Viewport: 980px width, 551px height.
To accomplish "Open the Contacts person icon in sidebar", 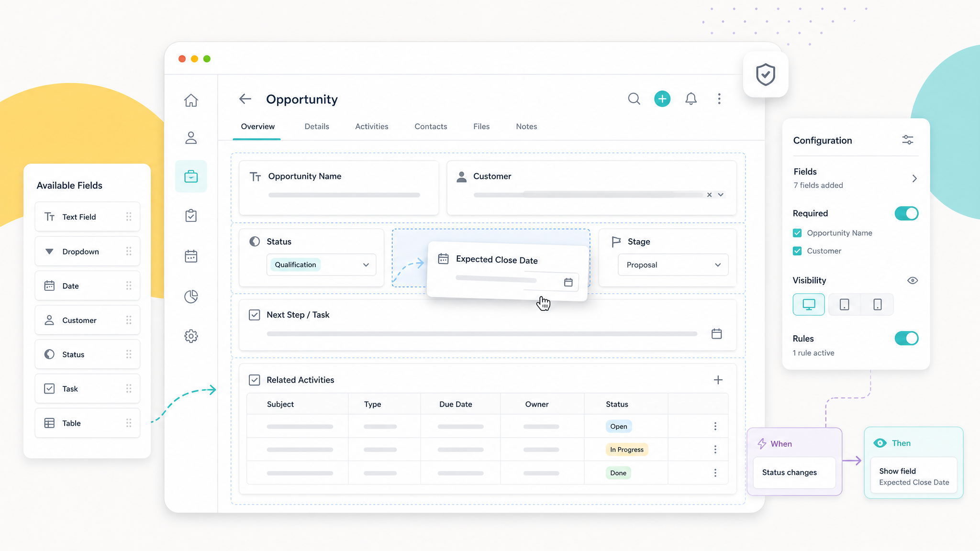I will click(x=191, y=138).
